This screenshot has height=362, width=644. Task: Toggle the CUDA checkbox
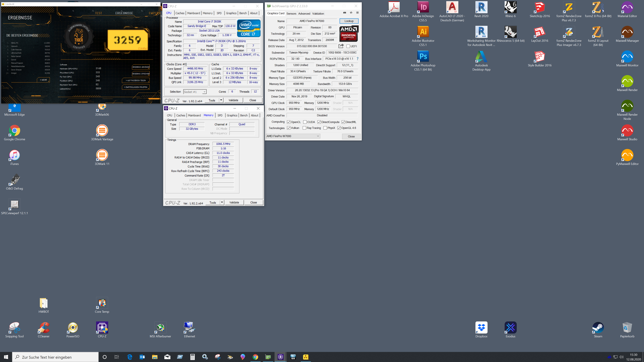pos(305,122)
